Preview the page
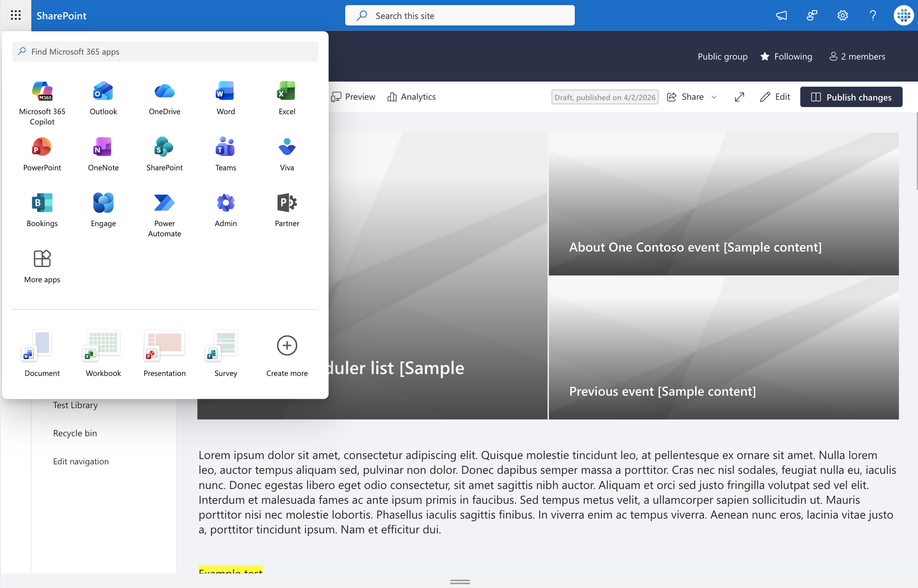The height and width of the screenshot is (588, 918). pyautogui.click(x=353, y=97)
